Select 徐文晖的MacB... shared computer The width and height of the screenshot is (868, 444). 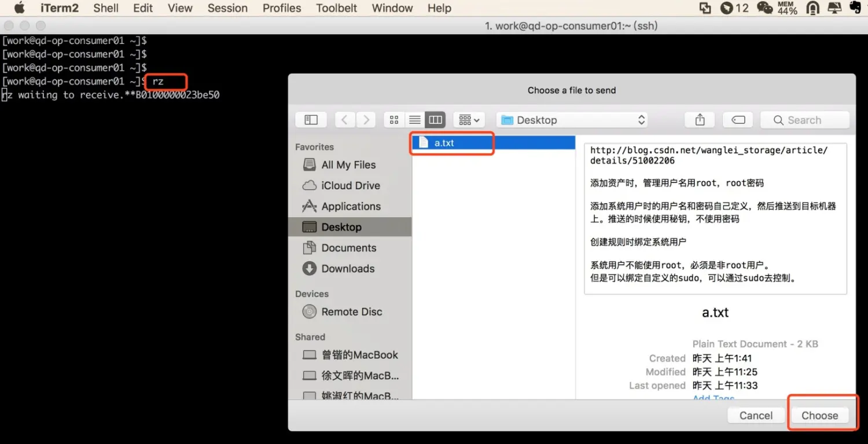point(350,376)
